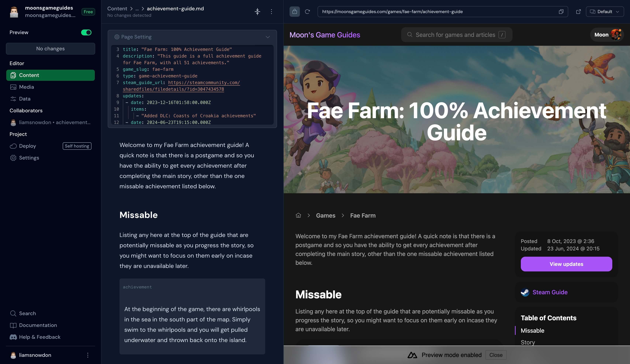Viewport: 630px width, 364px height.
Task: Close the Preview mode enabled banner
Action: 496,355
